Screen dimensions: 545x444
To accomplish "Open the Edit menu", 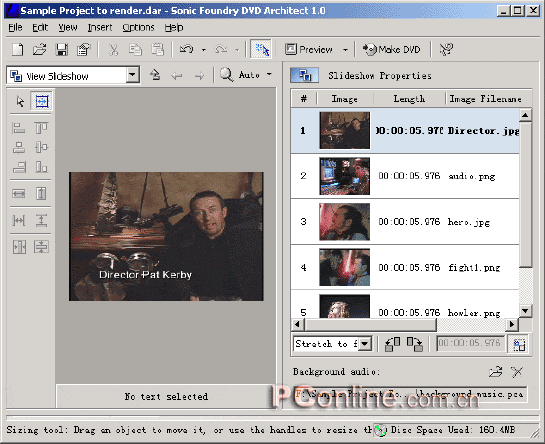I will point(40,27).
